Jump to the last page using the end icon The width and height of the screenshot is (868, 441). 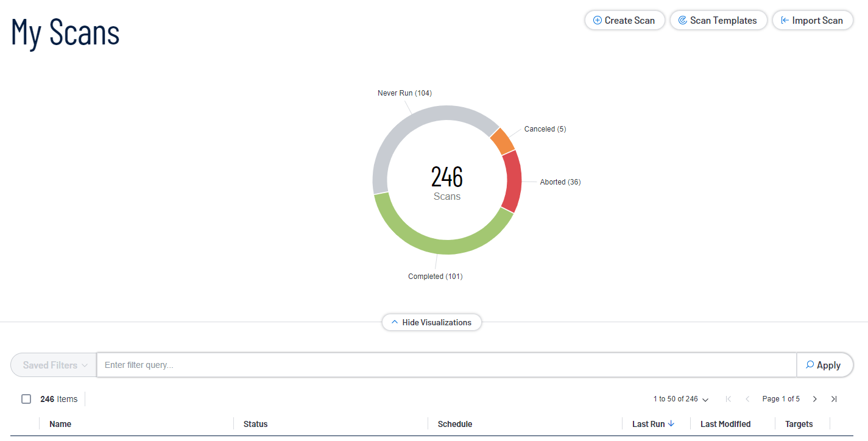[834, 399]
